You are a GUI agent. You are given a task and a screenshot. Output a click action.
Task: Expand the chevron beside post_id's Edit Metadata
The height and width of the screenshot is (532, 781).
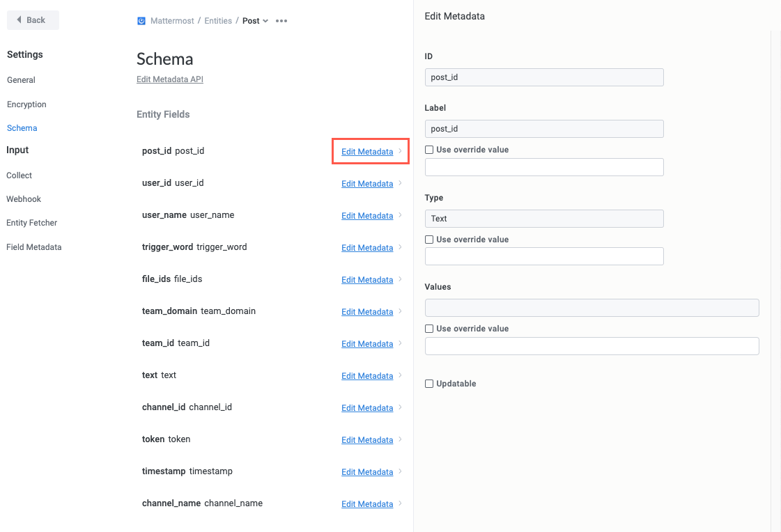pos(399,151)
